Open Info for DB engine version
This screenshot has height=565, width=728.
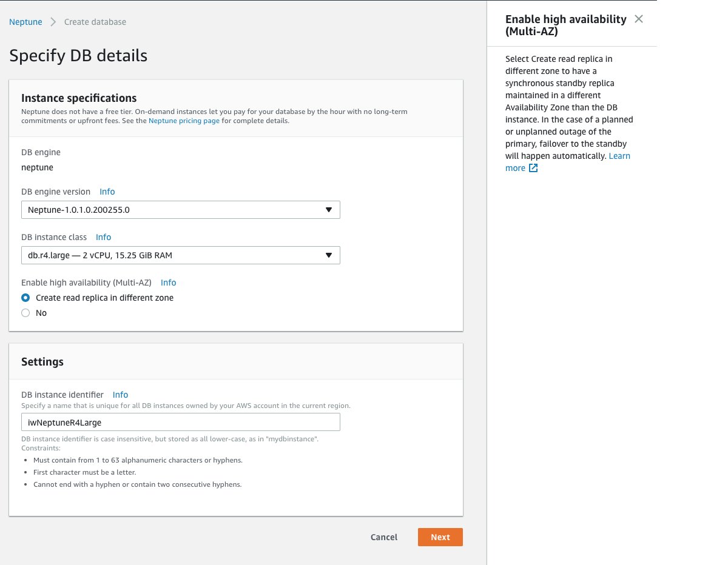click(107, 192)
